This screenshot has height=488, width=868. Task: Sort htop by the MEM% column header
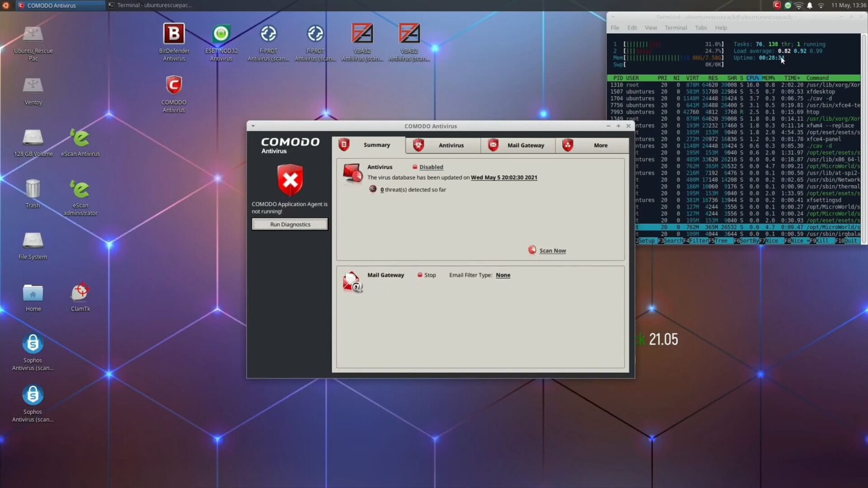[769, 78]
